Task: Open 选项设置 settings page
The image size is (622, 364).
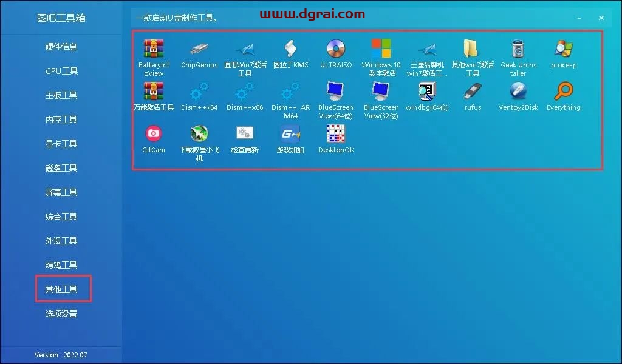Action: click(x=61, y=313)
